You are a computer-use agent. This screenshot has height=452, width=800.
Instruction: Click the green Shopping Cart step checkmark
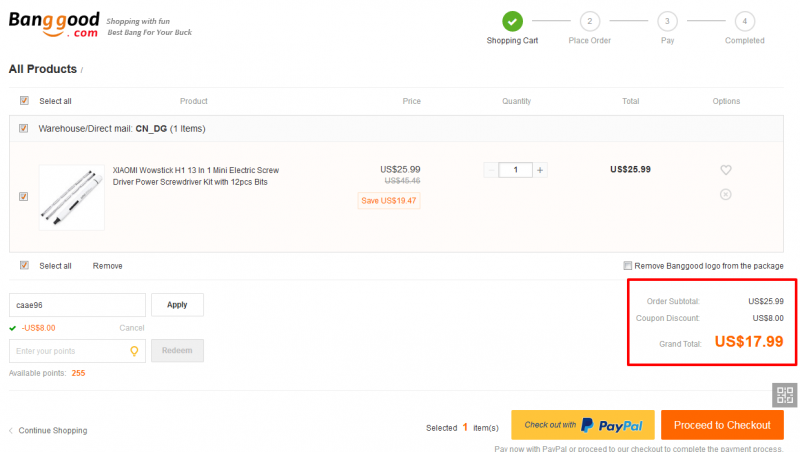512,21
